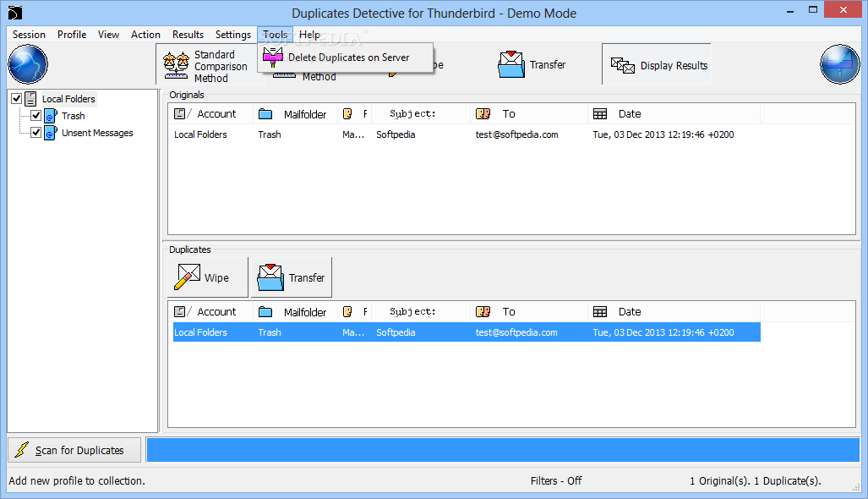Uncheck the Trash folder checkbox

click(36, 116)
